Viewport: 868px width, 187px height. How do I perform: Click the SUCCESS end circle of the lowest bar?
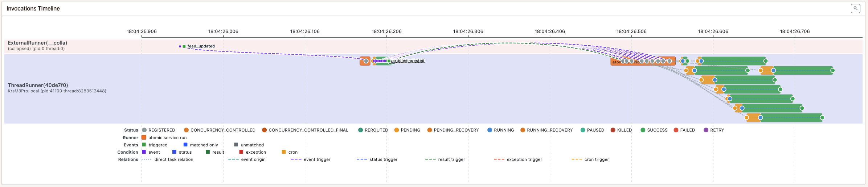click(x=822, y=117)
